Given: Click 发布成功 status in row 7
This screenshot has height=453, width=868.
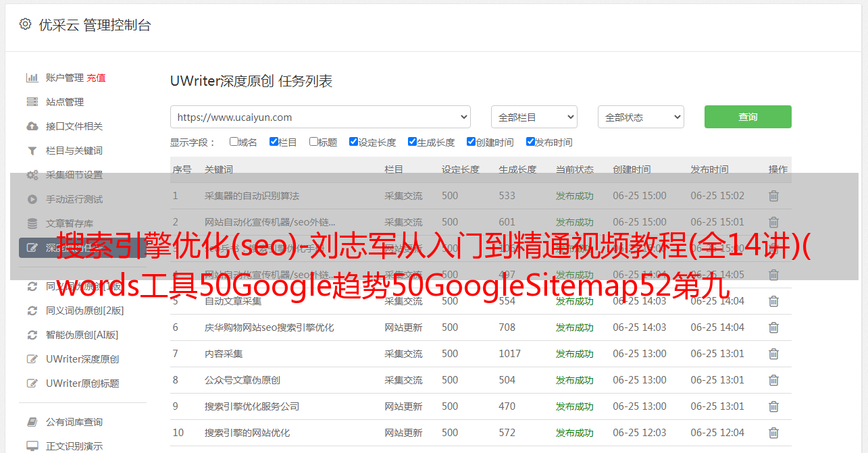Looking at the screenshot, I should (x=575, y=354).
